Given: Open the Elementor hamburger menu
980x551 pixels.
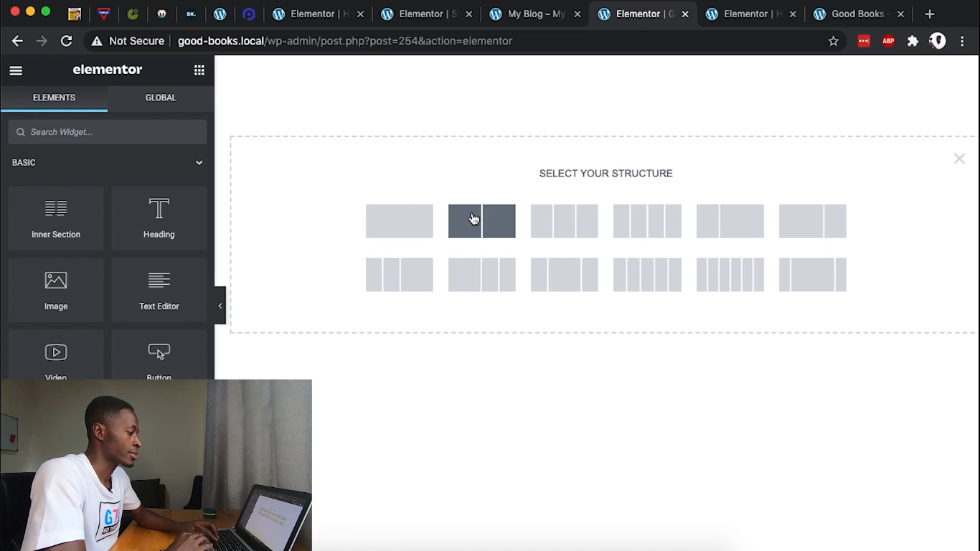Looking at the screenshot, I should click(x=16, y=70).
